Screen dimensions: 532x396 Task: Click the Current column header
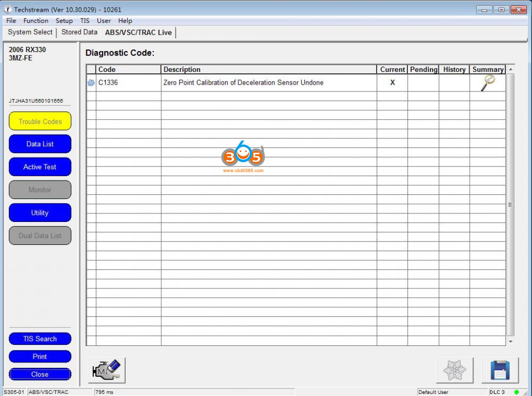392,69
